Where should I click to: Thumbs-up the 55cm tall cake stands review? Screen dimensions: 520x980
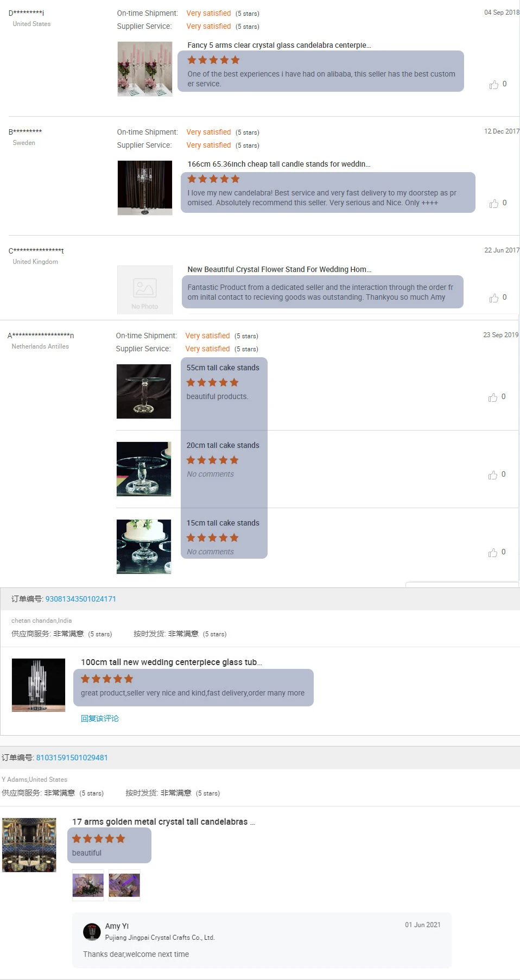[x=492, y=397]
